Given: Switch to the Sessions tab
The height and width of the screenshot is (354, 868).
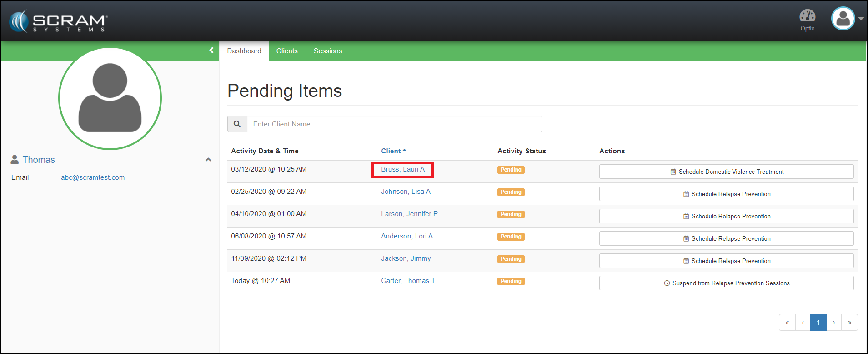Looking at the screenshot, I should [x=327, y=51].
